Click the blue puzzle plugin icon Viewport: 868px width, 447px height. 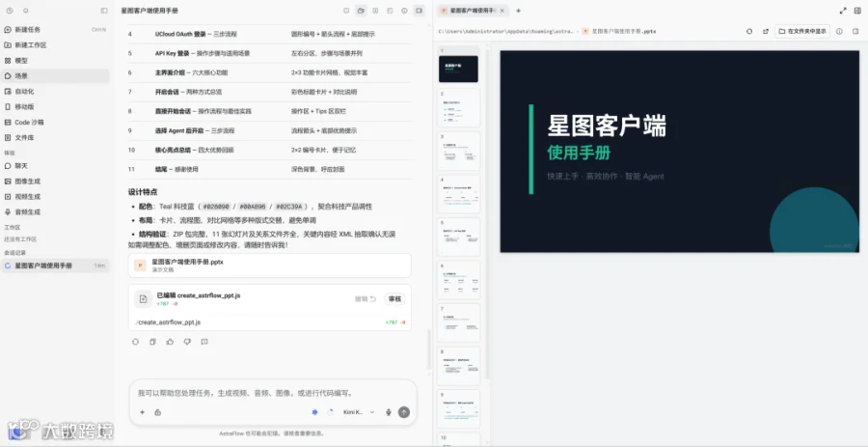tap(315, 412)
